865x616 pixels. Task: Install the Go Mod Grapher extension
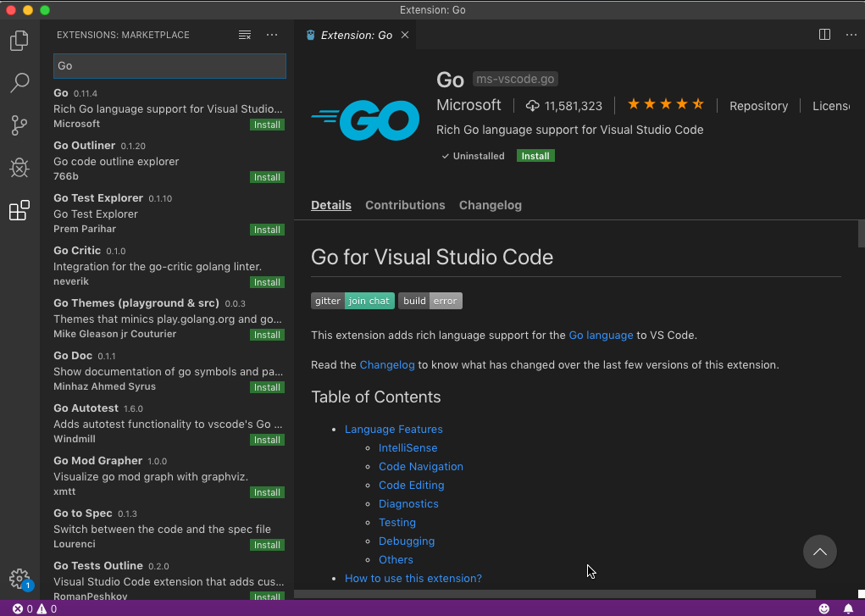267,492
